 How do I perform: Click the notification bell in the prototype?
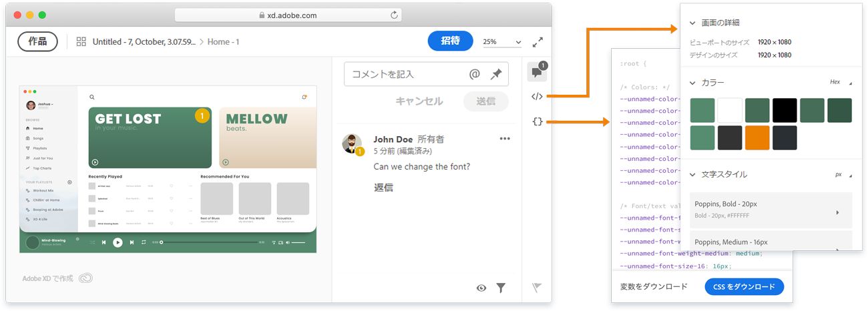coord(304,97)
